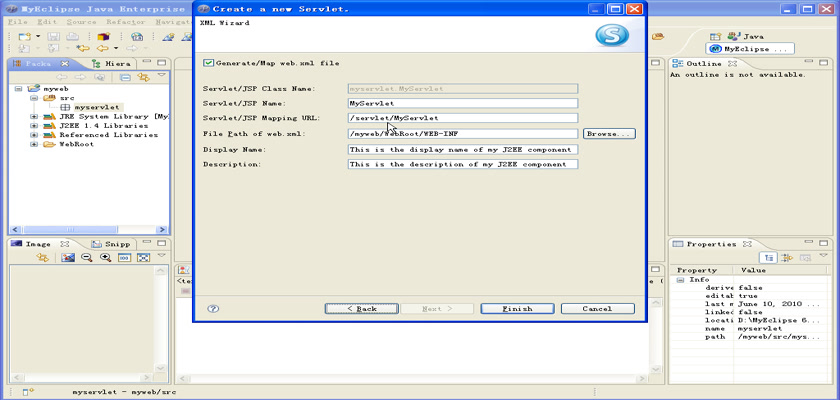Collapse the myweb project node
The height and width of the screenshot is (400, 840).
click(19, 89)
